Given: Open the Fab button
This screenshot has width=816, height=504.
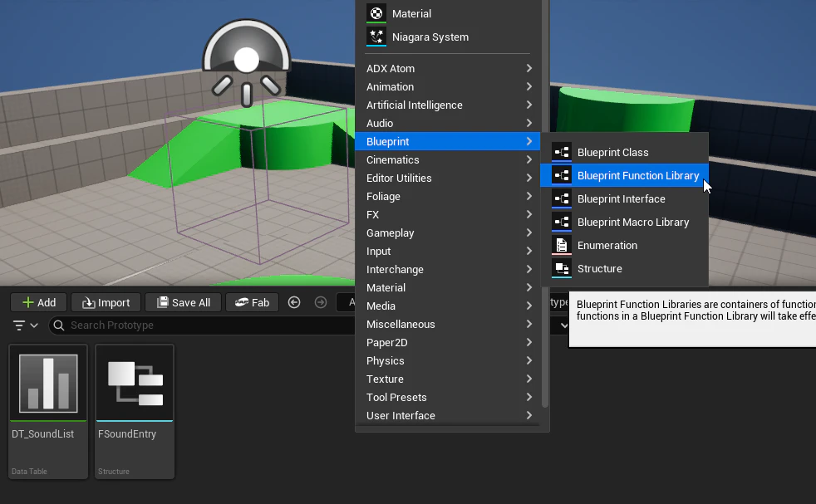Looking at the screenshot, I should [x=252, y=303].
